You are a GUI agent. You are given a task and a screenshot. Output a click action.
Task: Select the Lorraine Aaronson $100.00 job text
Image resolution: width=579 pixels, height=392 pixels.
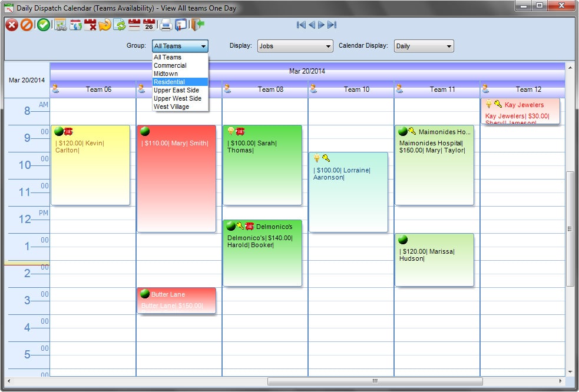click(x=342, y=174)
